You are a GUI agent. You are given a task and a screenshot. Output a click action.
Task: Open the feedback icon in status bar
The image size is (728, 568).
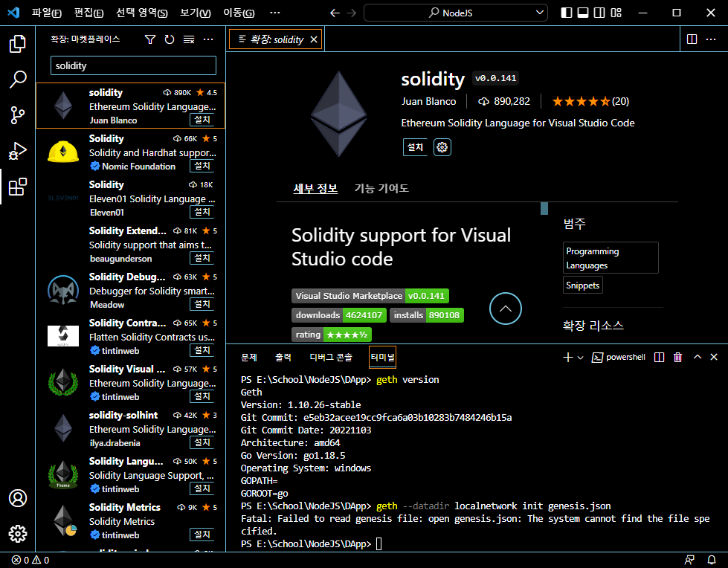(x=689, y=560)
